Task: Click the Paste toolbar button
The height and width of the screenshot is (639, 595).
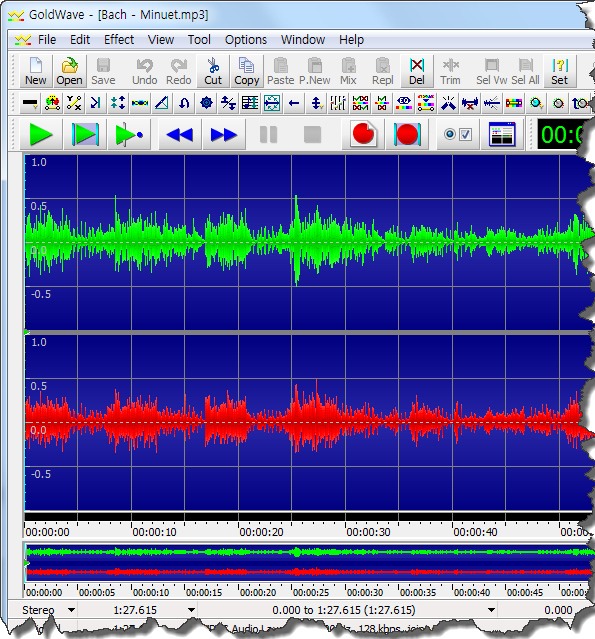Action: 281,72
